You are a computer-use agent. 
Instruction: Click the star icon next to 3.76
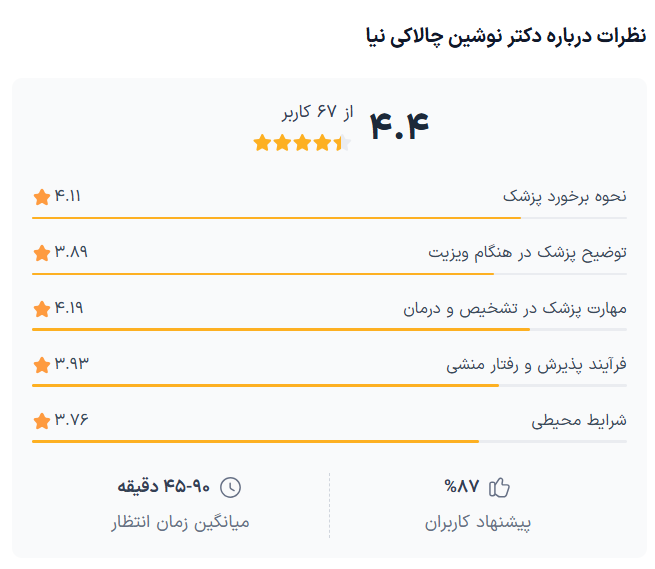click(x=41, y=421)
